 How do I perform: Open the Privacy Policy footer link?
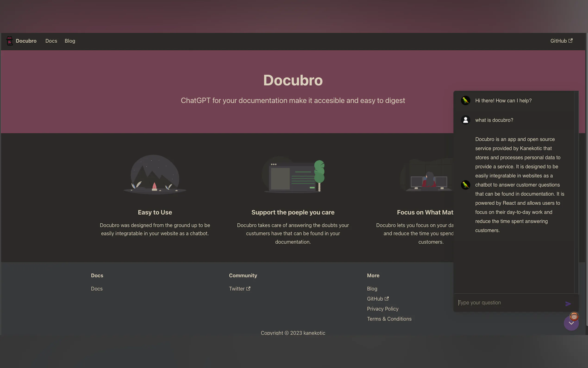382,309
